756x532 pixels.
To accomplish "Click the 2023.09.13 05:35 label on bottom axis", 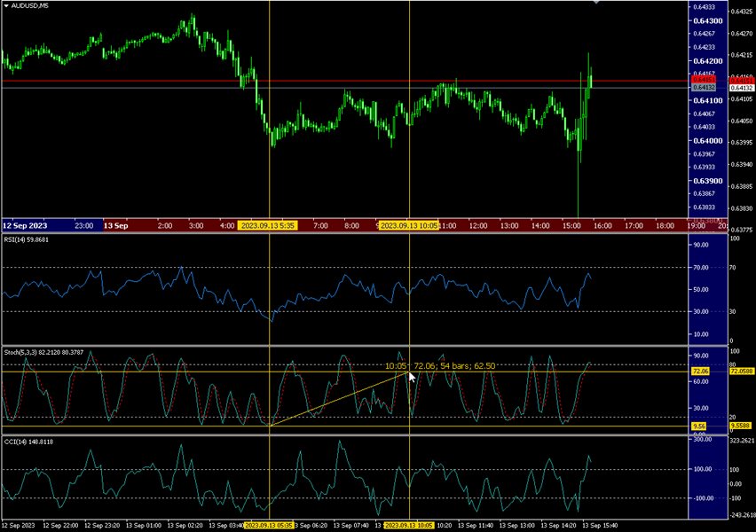I will click(268, 526).
